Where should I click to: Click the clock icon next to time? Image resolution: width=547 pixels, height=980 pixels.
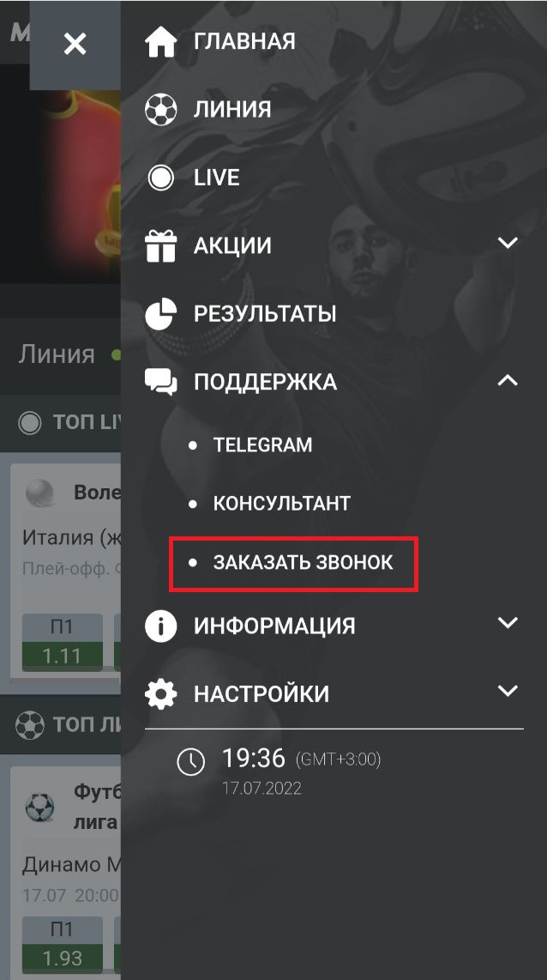(x=191, y=762)
